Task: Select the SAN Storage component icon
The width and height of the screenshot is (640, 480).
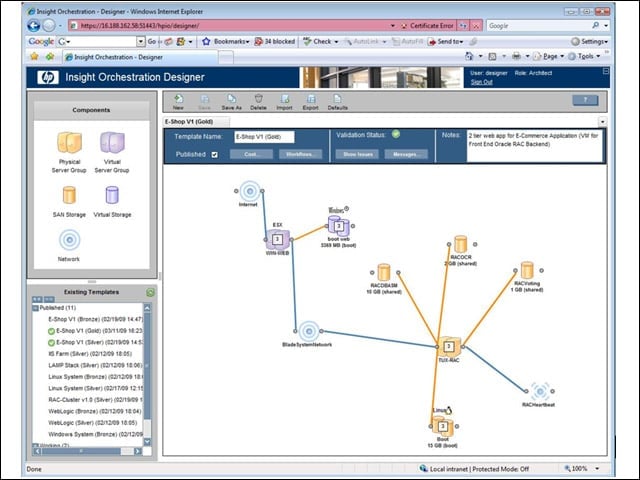Action: pos(69,195)
